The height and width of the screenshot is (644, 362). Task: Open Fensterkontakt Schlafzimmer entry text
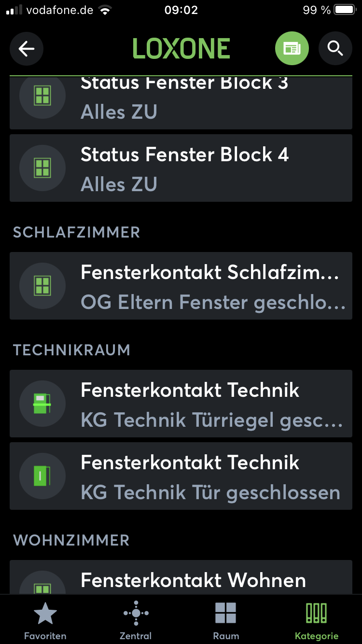(x=209, y=273)
